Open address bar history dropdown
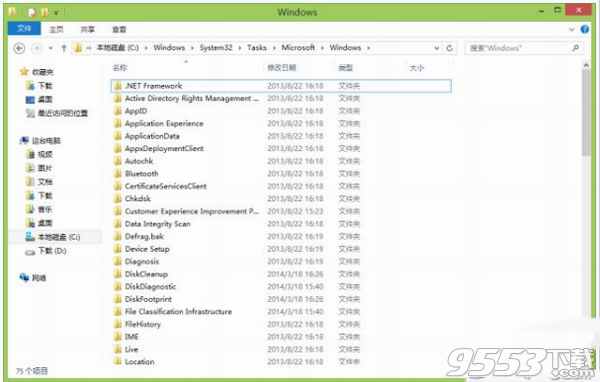 [437, 48]
